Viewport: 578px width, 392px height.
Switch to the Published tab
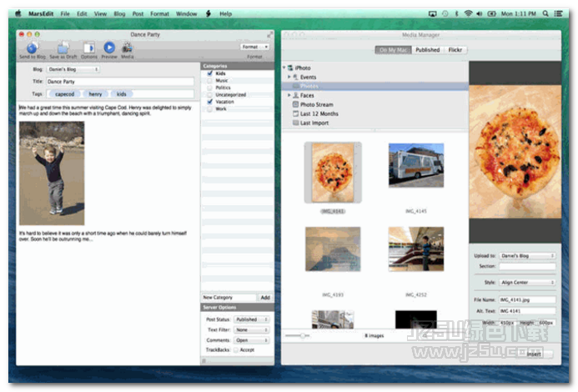[428, 50]
